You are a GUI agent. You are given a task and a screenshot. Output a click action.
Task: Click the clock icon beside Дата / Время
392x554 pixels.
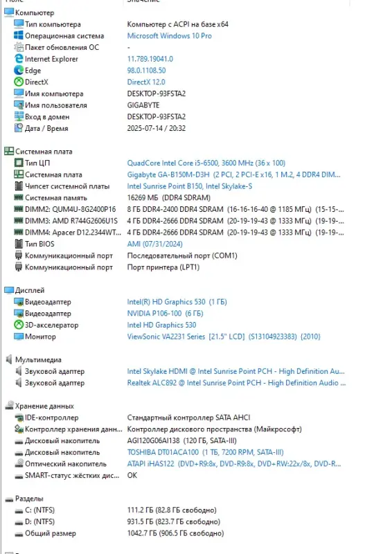click(x=19, y=128)
